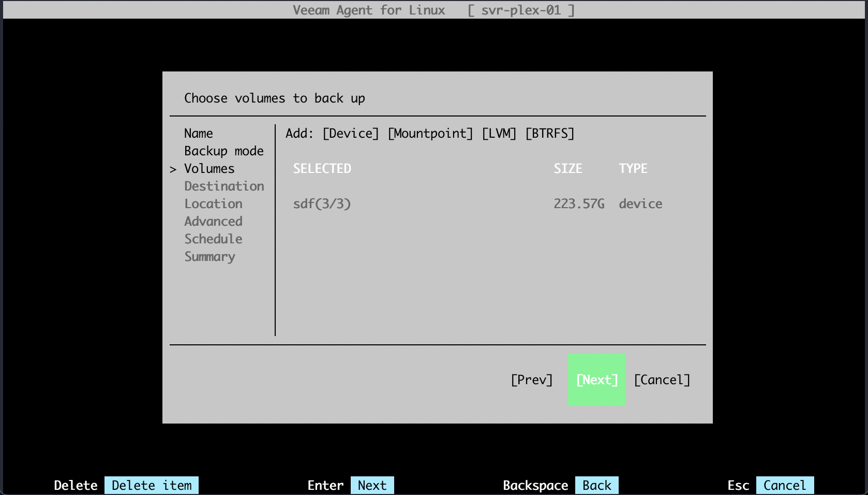This screenshot has height=495, width=868.
Task: Go back with the [Prev] button
Action: (x=532, y=380)
